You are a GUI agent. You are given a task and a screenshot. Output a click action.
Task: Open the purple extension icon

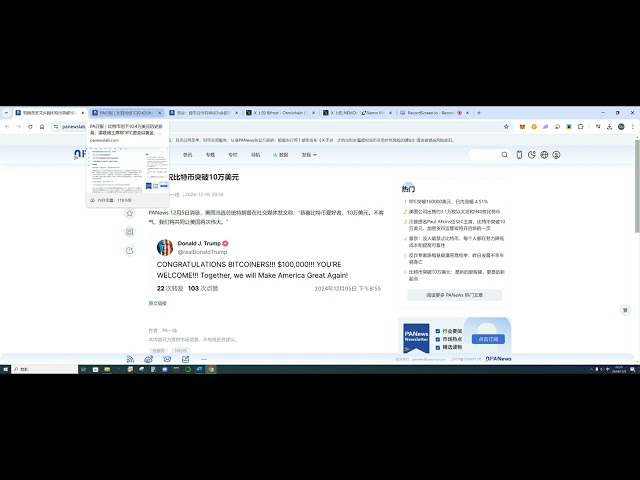click(545, 127)
